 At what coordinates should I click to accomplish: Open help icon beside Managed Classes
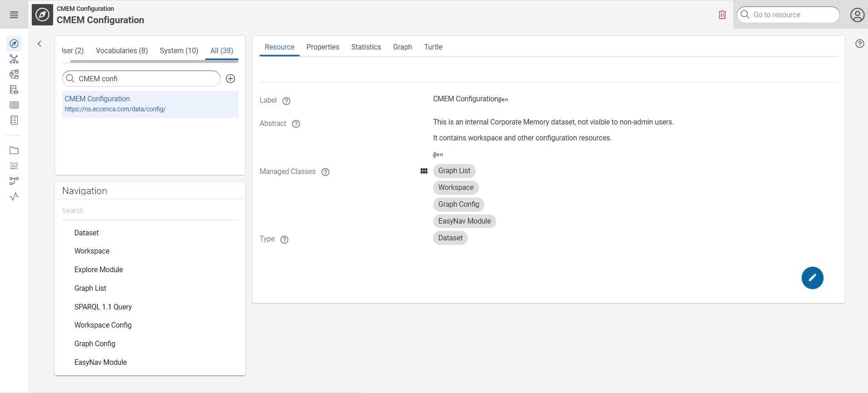tap(325, 172)
